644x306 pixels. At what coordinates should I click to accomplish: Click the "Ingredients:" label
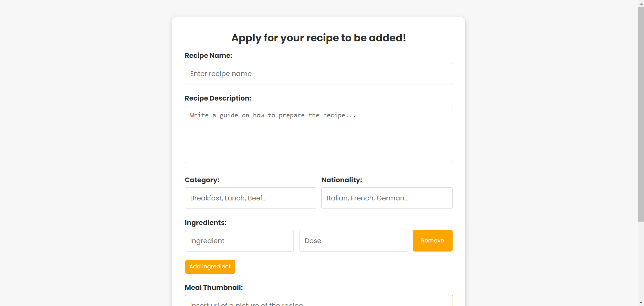pyautogui.click(x=205, y=223)
